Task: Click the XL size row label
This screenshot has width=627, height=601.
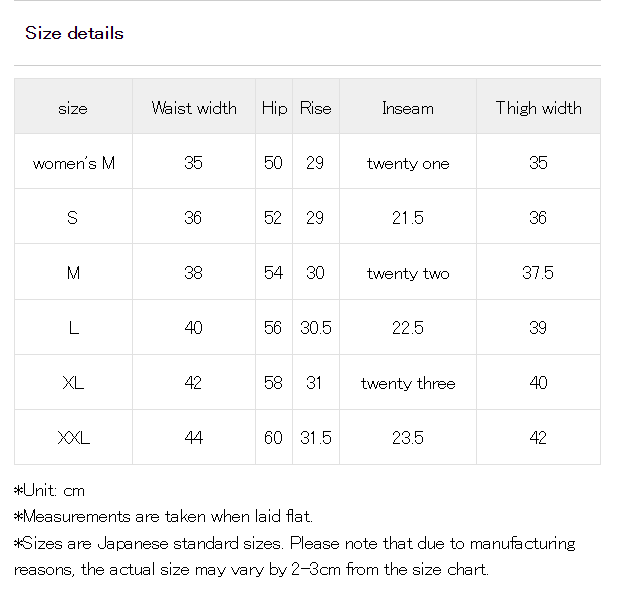Action: click(x=73, y=383)
